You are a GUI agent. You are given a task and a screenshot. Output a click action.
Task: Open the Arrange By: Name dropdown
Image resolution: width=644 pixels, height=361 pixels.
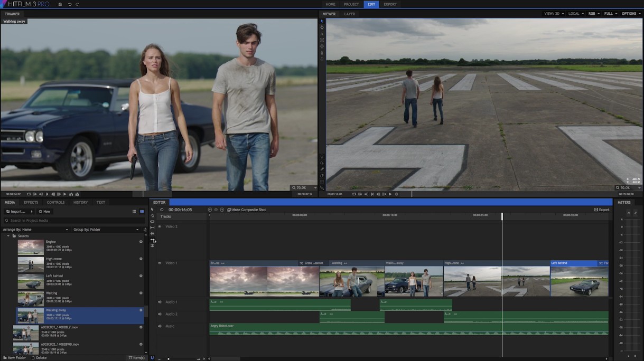[36, 230]
